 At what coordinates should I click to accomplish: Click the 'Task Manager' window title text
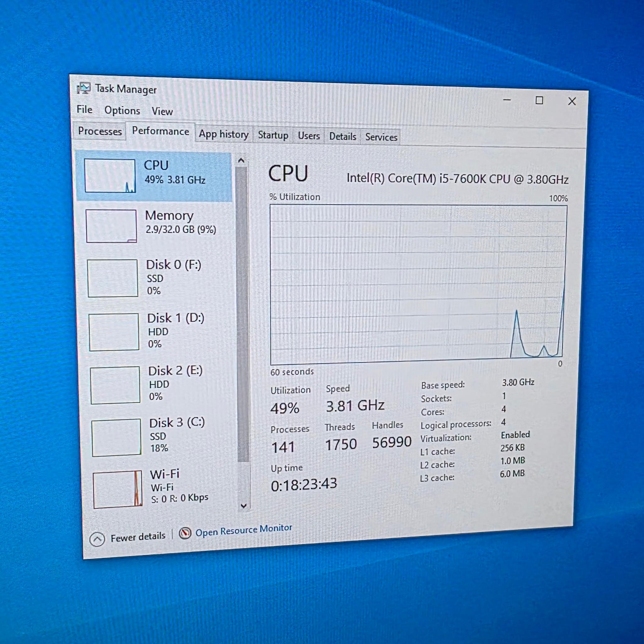click(126, 89)
